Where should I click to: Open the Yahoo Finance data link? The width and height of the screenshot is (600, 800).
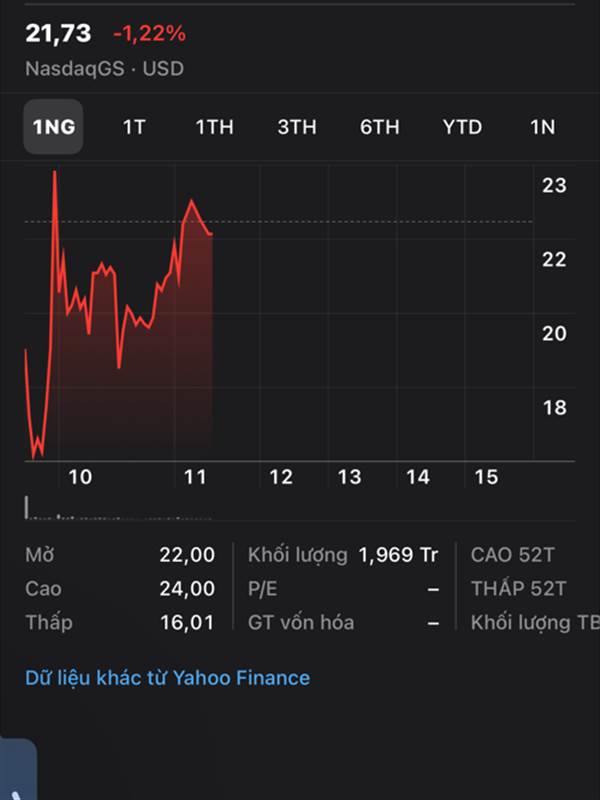coord(167,678)
